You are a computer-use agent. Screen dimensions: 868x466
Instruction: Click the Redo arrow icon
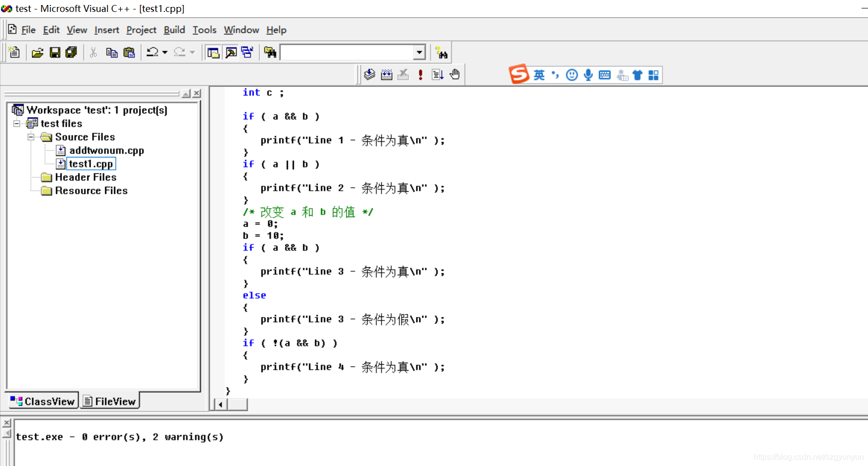pyautogui.click(x=180, y=52)
